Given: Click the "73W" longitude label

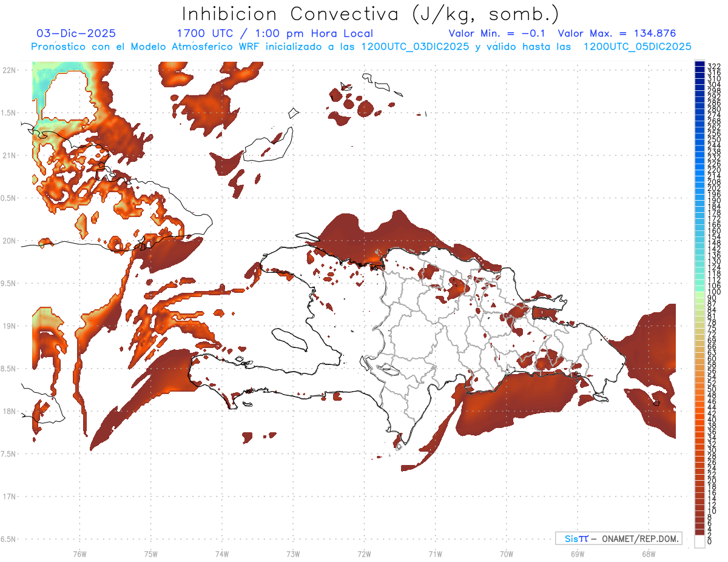Looking at the screenshot, I should 293,554.
